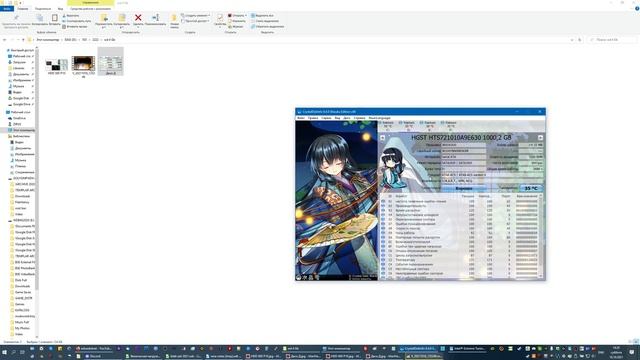Expand address bar history dropdown

click(572, 40)
